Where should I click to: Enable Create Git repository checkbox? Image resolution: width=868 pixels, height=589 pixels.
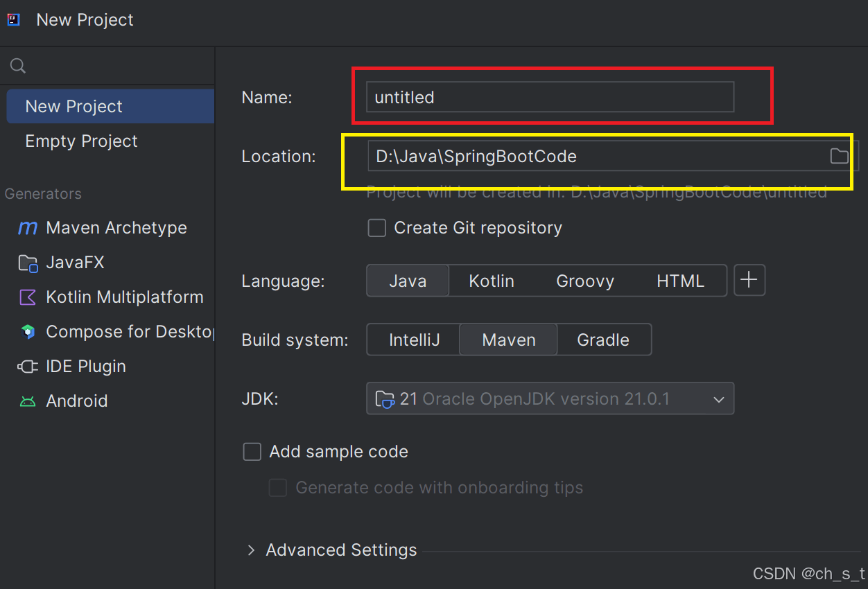(376, 228)
